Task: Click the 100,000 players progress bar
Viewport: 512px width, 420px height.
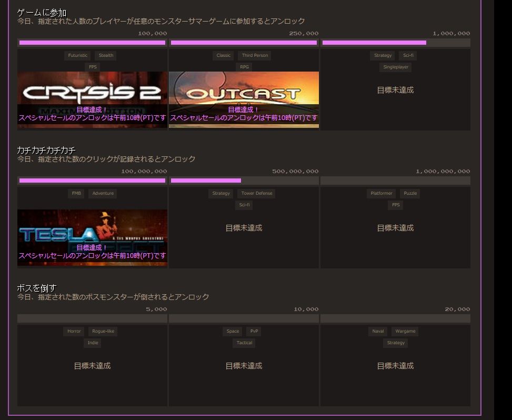Action: (93, 43)
